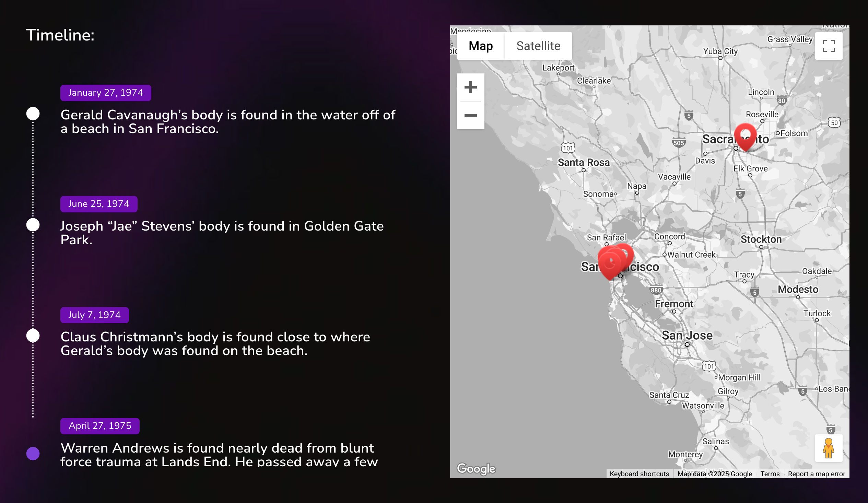Click the Gerald Cavanaugh body found text

(x=228, y=121)
